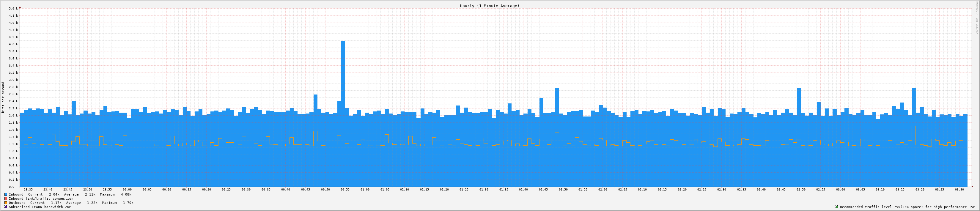
Task: Click the 'bits per second' axis title
Action: 4,97
